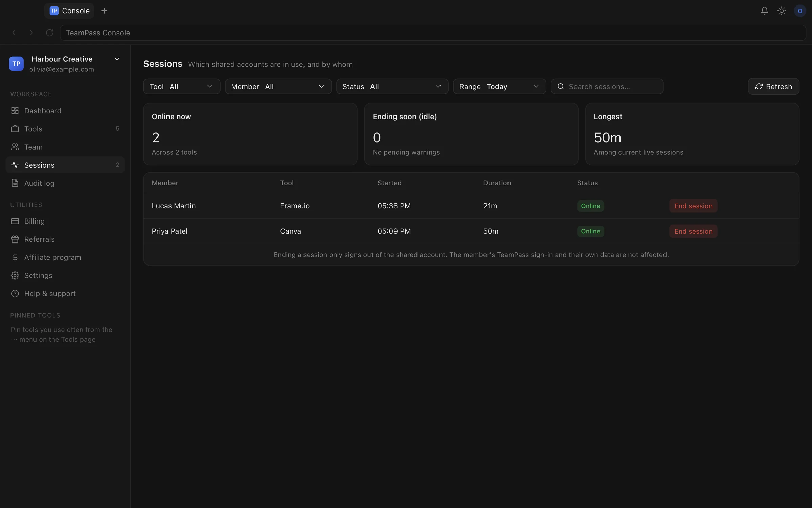
Task: Toggle light theme with sun icon
Action: 781,11
